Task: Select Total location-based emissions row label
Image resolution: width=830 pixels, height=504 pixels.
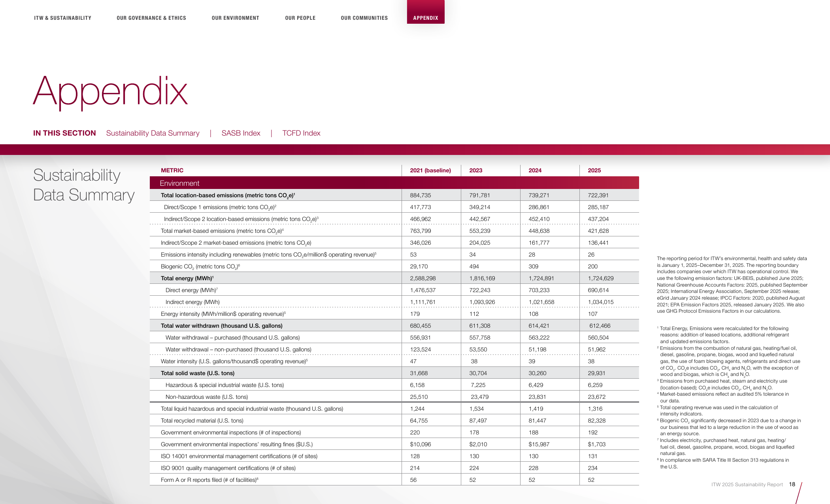Action: (228, 195)
